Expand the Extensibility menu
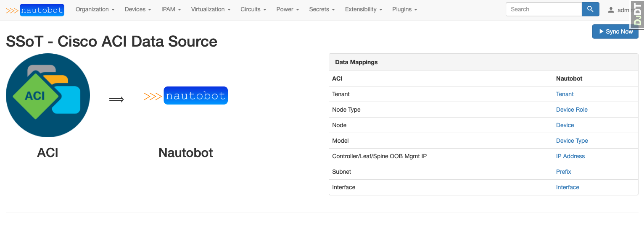644x225 pixels. tap(364, 9)
